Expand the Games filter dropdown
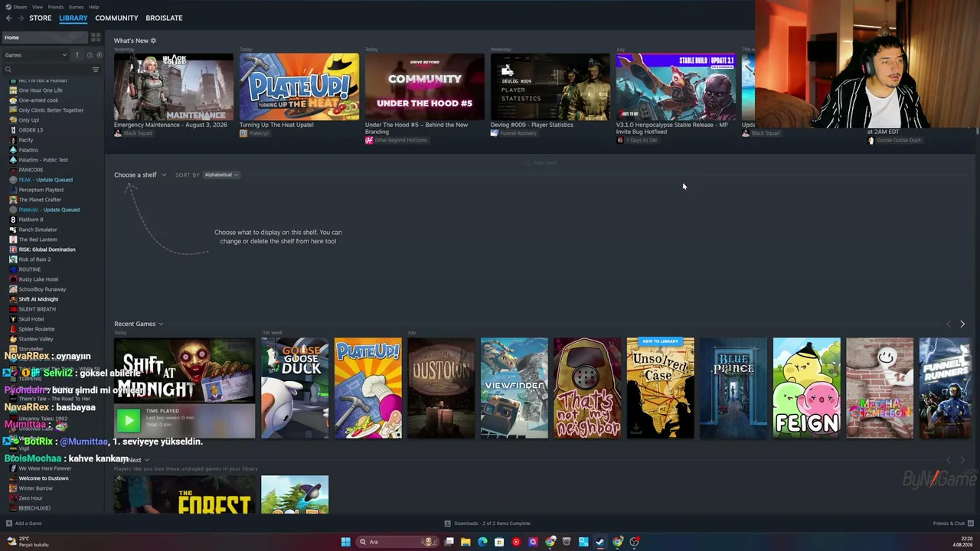The height and width of the screenshot is (551, 980). (x=35, y=55)
